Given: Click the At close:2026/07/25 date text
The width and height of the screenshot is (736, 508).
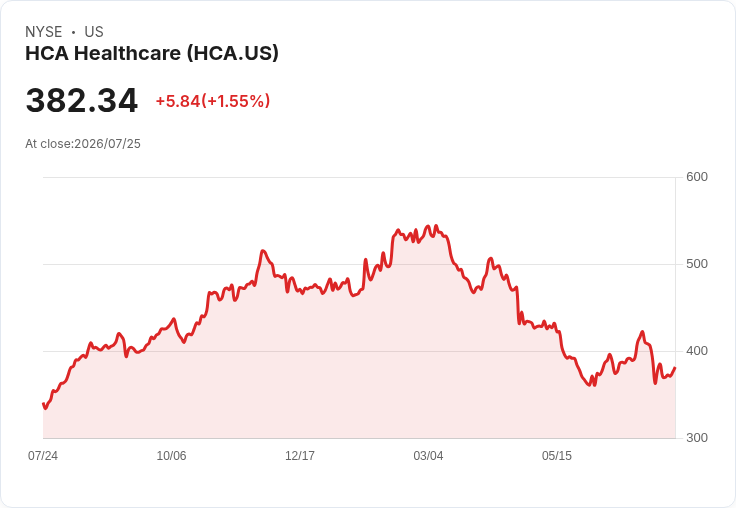Looking at the screenshot, I should click(83, 144).
